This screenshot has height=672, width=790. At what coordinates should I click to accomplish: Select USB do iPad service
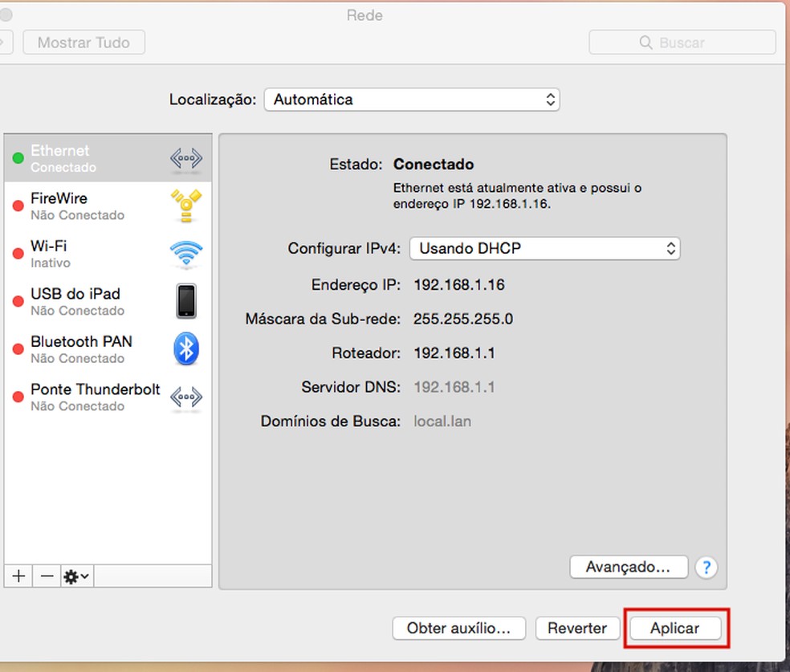tap(108, 301)
